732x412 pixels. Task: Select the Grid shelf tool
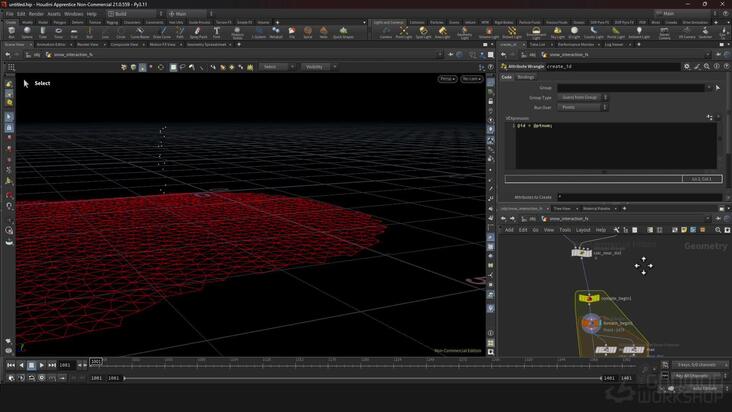click(x=74, y=32)
